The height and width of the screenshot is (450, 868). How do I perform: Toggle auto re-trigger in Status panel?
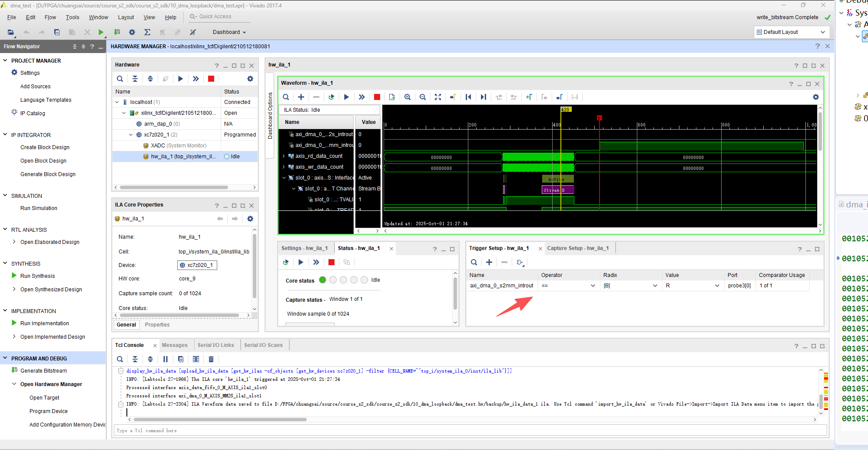click(285, 262)
